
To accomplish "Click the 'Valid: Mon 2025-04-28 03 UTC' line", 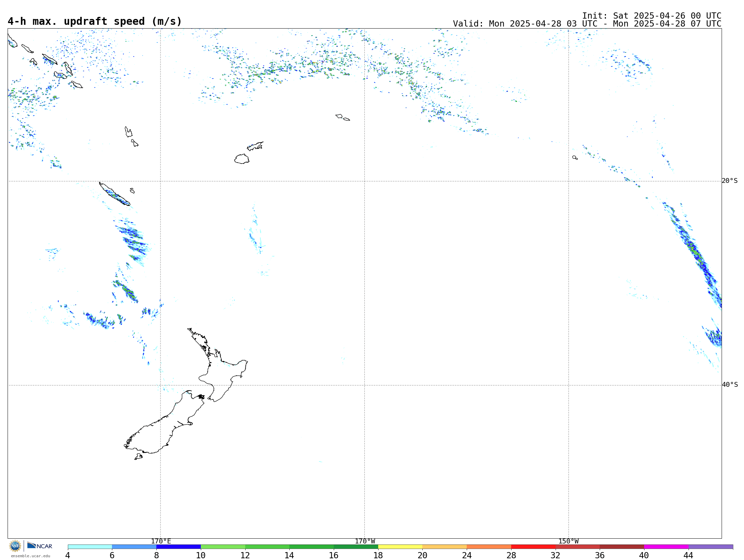I will [587, 24].
